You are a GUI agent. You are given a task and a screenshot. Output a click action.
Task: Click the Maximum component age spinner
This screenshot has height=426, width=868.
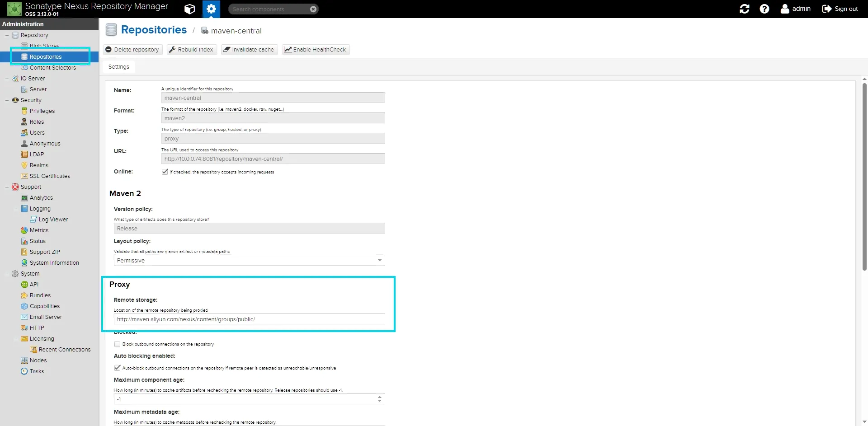pos(380,399)
